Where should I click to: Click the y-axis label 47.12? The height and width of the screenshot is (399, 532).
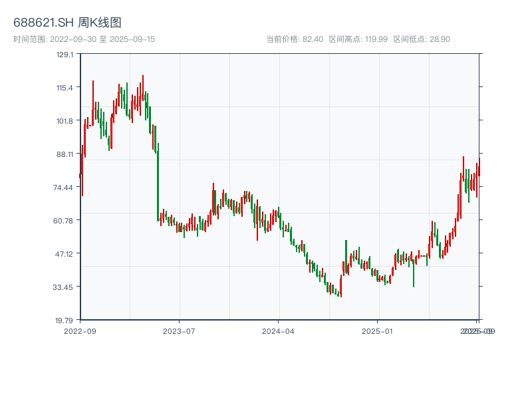64,254
